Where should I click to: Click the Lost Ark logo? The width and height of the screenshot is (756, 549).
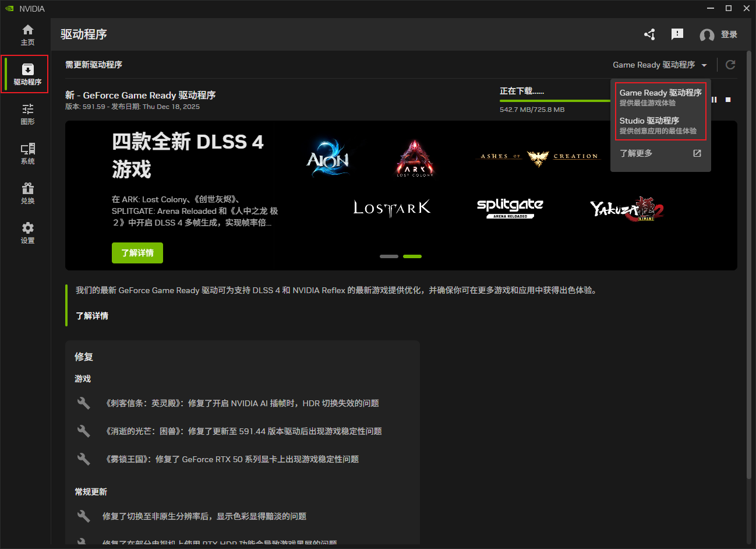click(392, 207)
